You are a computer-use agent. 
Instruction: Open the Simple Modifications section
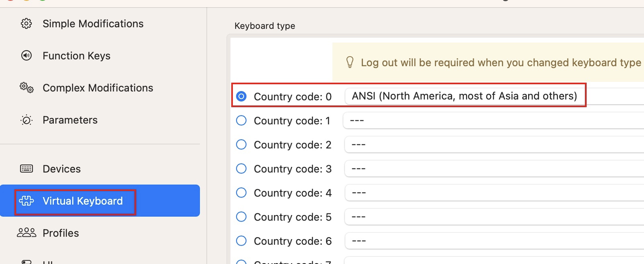93,24
